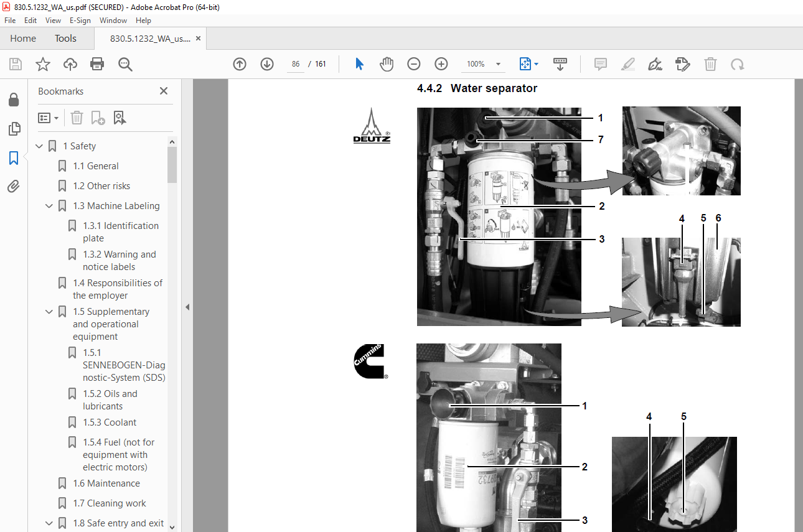Go to next page arrow
The image size is (803, 532).
(267, 64)
